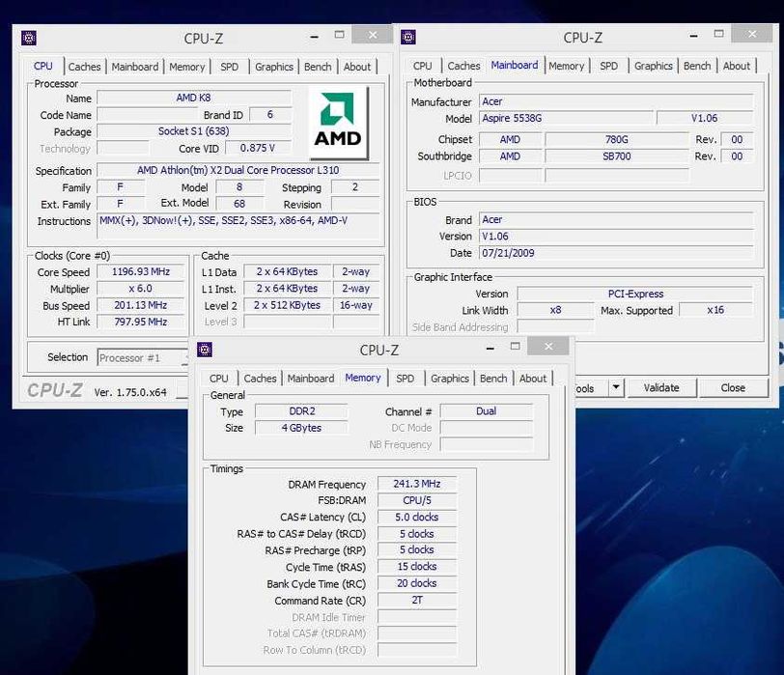The width and height of the screenshot is (784, 675).
Task: Click the Bus Speed value 201.13 MHz
Action: (x=141, y=305)
